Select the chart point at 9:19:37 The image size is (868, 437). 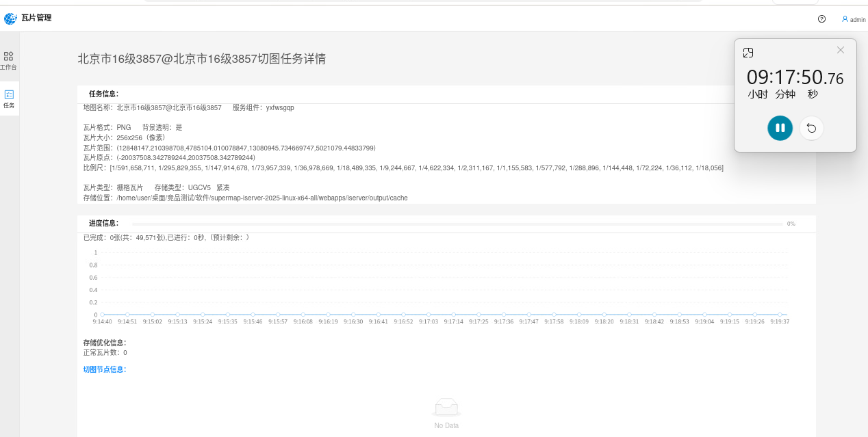(779, 315)
